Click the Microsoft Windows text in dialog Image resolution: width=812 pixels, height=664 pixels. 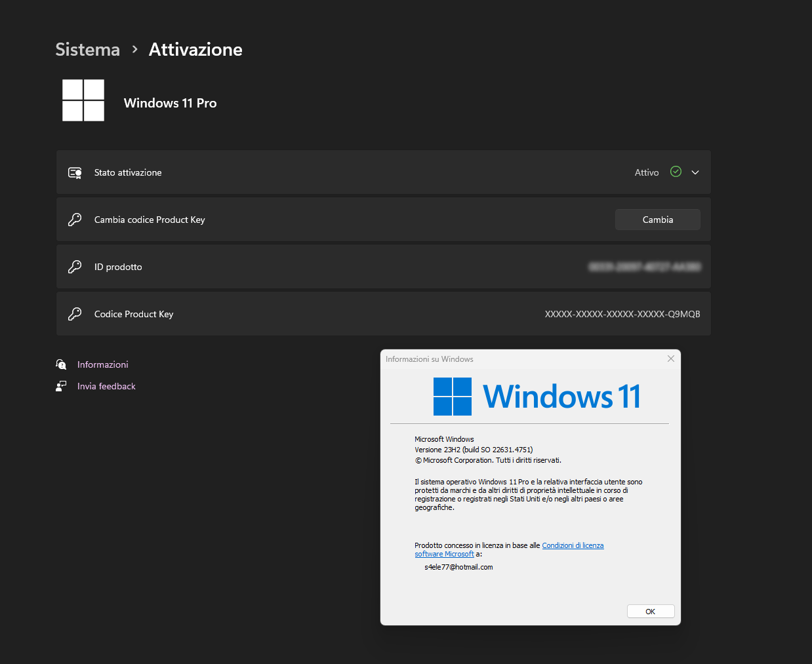point(444,439)
